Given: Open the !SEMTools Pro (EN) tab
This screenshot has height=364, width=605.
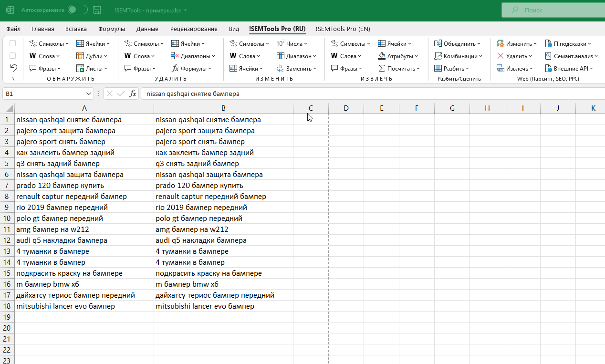Looking at the screenshot, I should coord(343,29).
